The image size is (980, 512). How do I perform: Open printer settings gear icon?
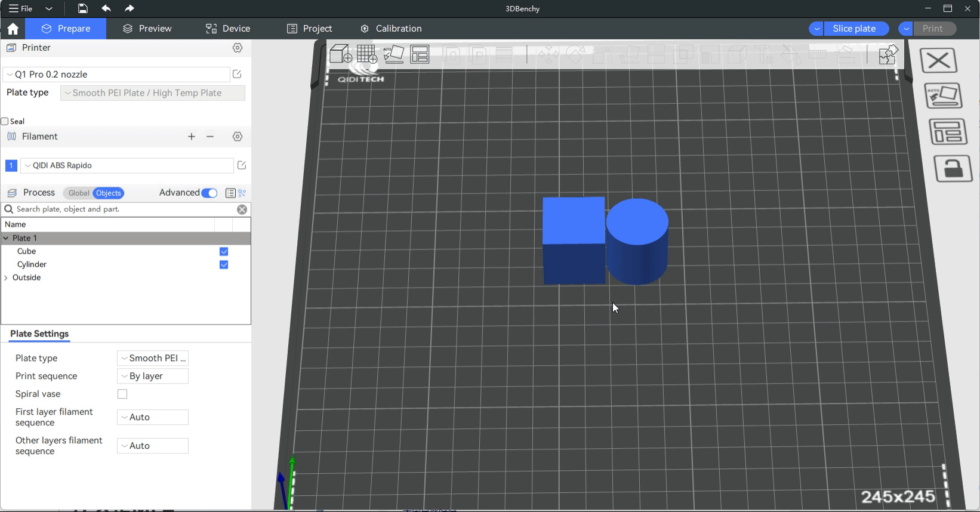click(x=238, y=48)
